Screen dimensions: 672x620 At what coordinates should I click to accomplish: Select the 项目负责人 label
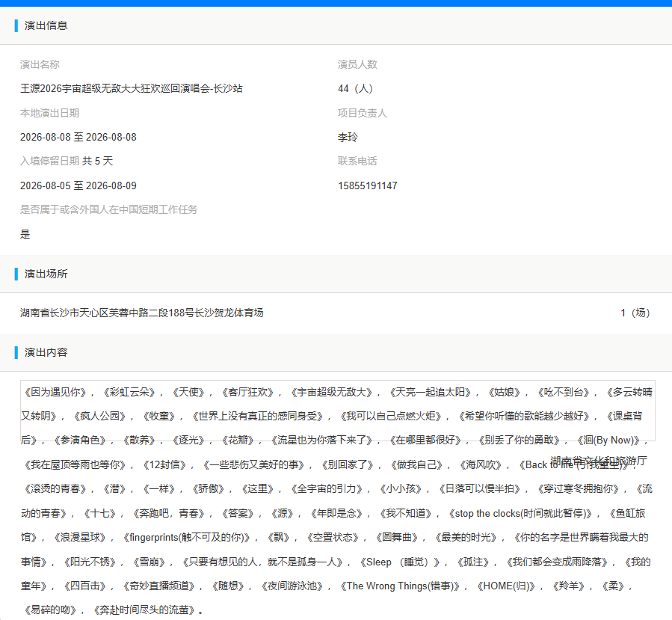click(362, 113)
